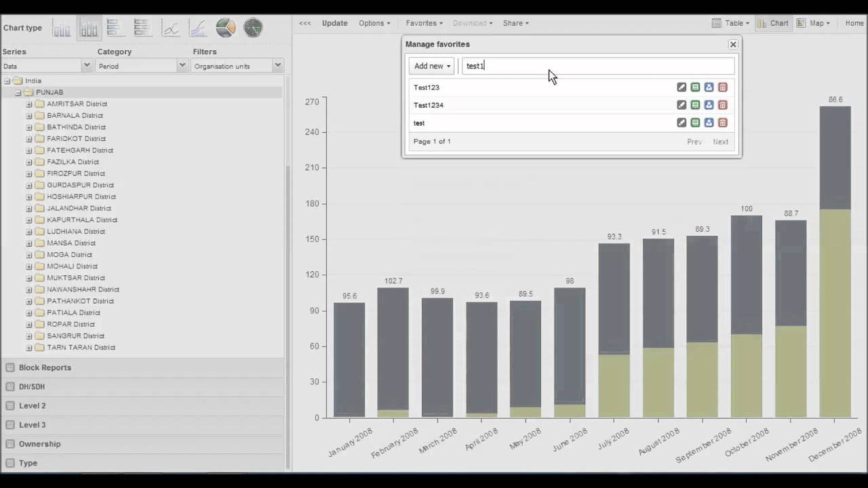Expand the Ownership group panel
The height and width of the screenshot is (488, 868).
point(142,444)
